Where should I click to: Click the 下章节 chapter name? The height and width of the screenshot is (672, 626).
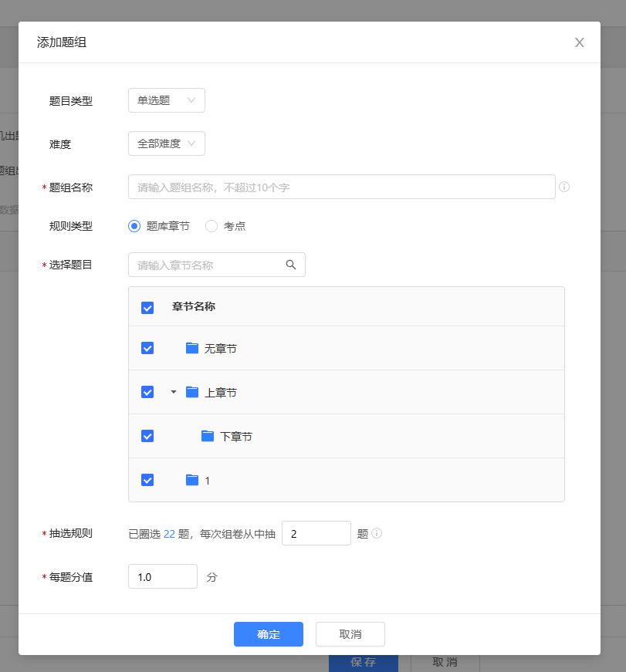click(236, 437)
